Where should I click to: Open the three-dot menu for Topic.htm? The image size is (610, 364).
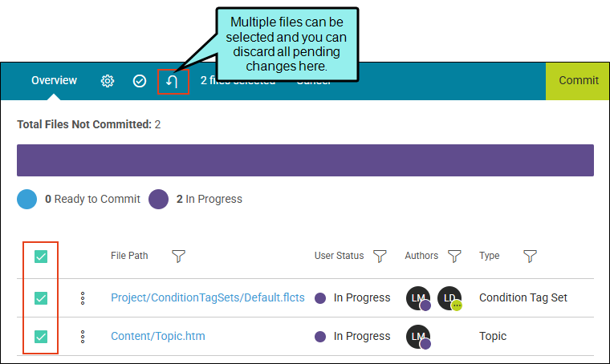pos(82,337)
